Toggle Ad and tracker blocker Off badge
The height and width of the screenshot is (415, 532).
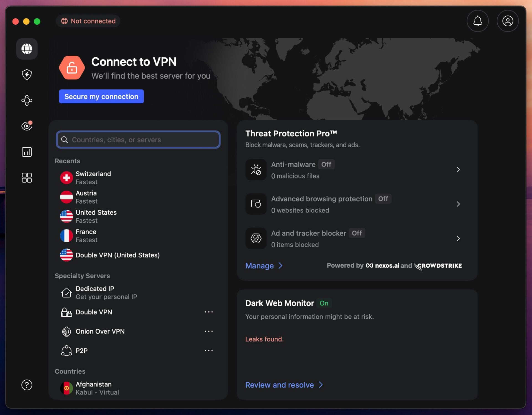pos(356,233)
